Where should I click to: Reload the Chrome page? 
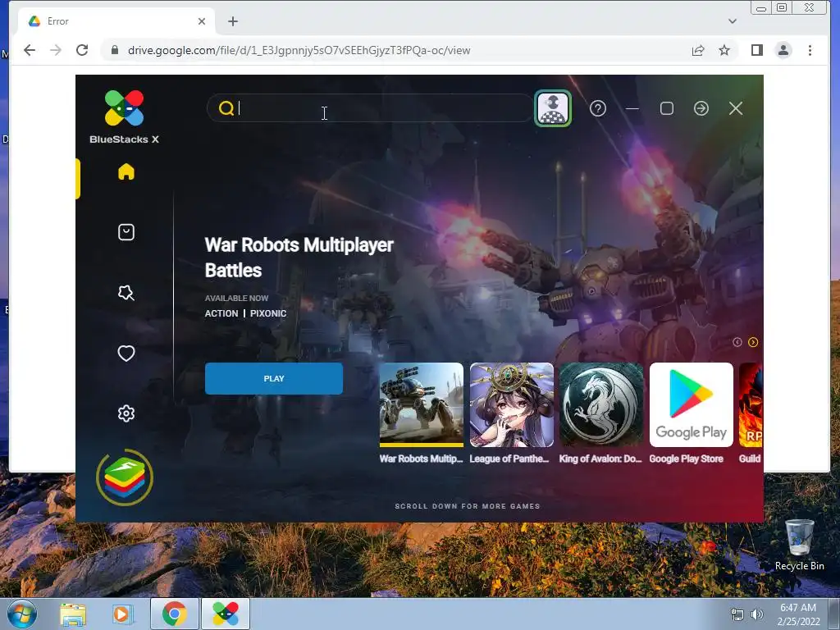click(x=82, y=50)
